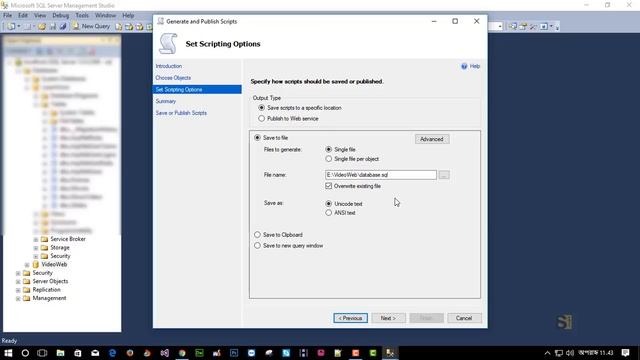The height and width of the screenshot is (360, 640).
Task: Open Task View from the taskbar
Action: [x=42, y=353]
